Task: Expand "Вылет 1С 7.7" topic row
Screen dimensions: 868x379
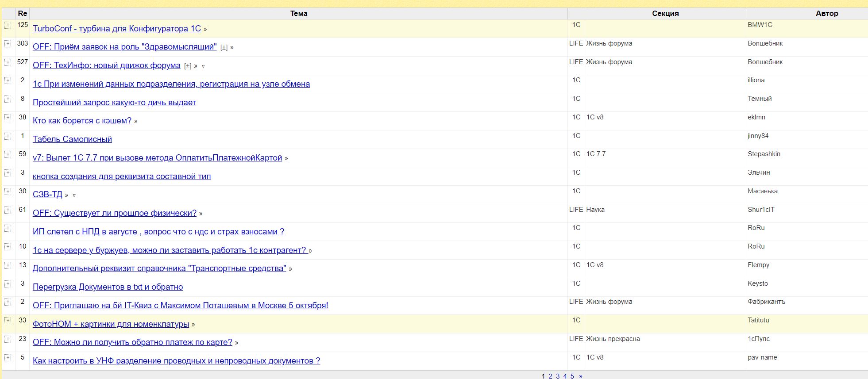Action: point(8,154)
